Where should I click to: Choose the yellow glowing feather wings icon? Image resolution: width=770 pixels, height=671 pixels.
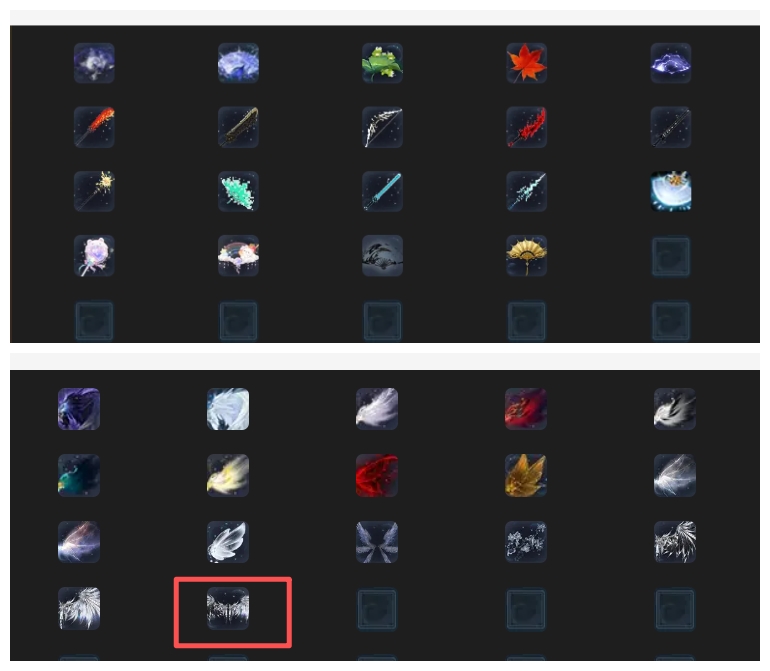[x=228, y=475]
